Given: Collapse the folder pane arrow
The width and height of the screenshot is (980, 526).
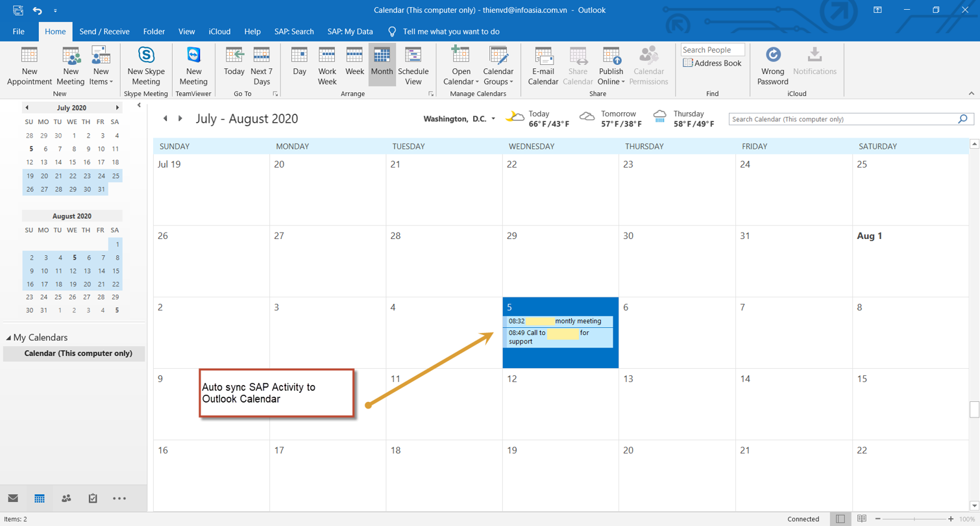Looking at the screenshot, I should click(x=140, y=105).
